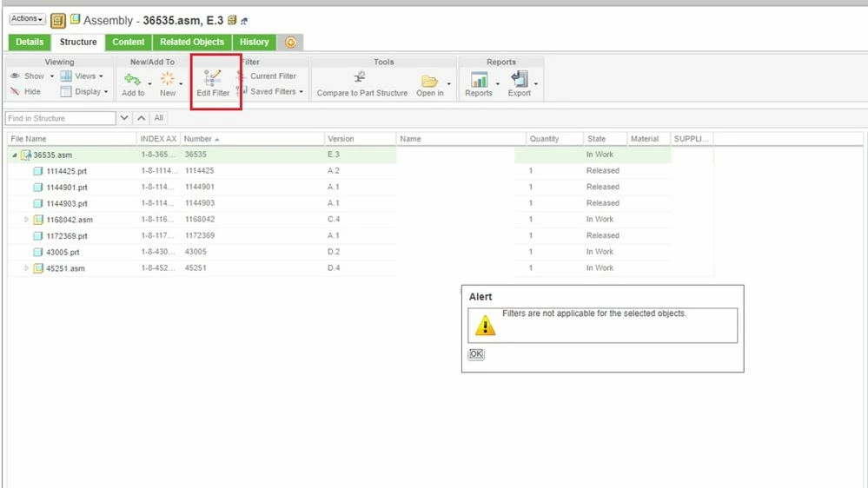Expand the 1168042.asm node
The width and height of the screenshot is (868, 488).
26,220
